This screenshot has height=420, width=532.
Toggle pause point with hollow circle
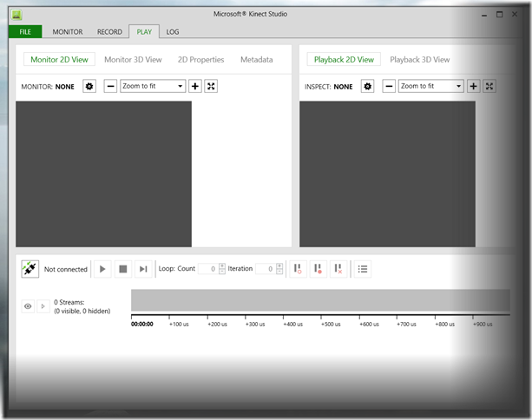tap(298, 269)
